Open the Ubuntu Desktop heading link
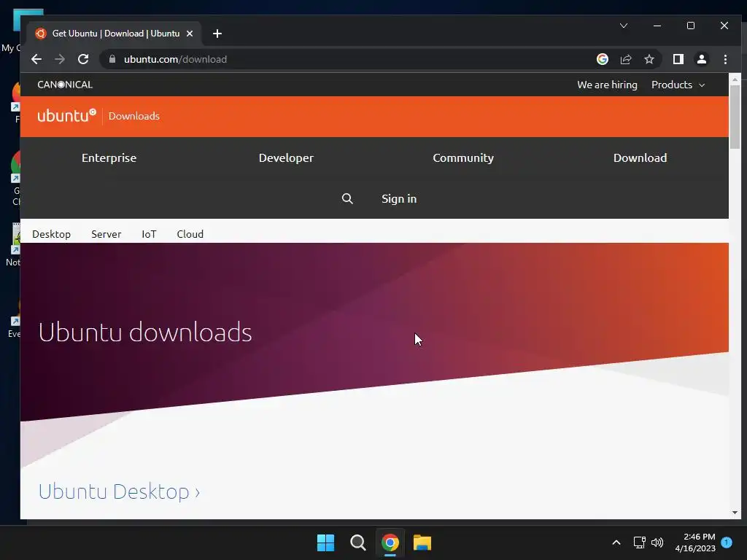 119,491
